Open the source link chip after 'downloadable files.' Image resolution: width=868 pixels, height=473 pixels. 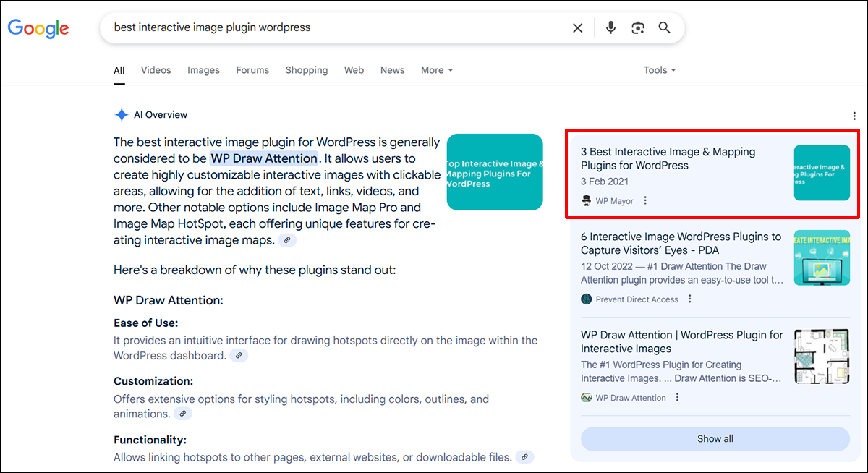point(524,457)
